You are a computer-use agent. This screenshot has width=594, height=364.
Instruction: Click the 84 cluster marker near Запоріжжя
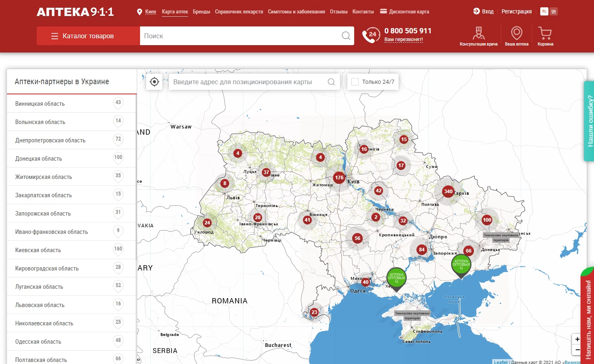[422, 250]
